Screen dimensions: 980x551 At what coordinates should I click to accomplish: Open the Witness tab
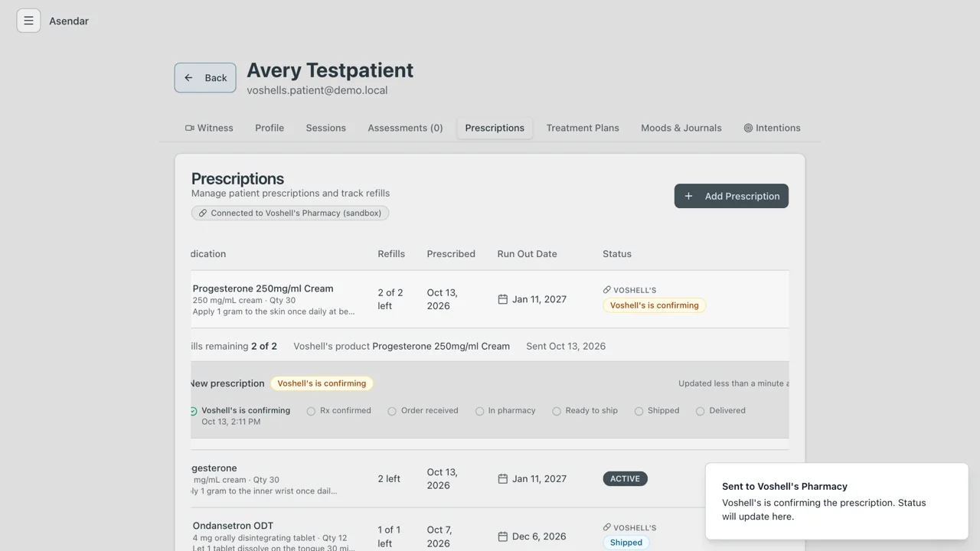point(209,128)
